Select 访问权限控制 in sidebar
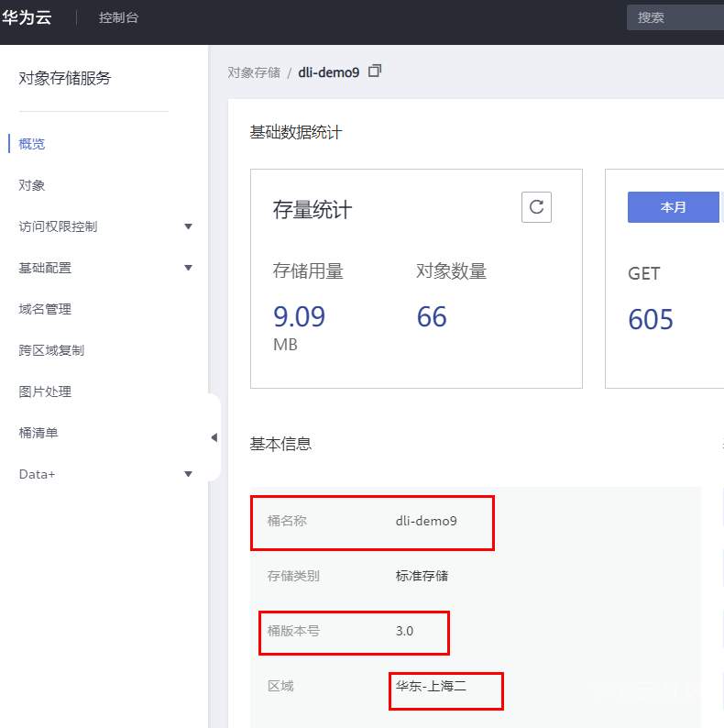 click(x=58, y=226)
